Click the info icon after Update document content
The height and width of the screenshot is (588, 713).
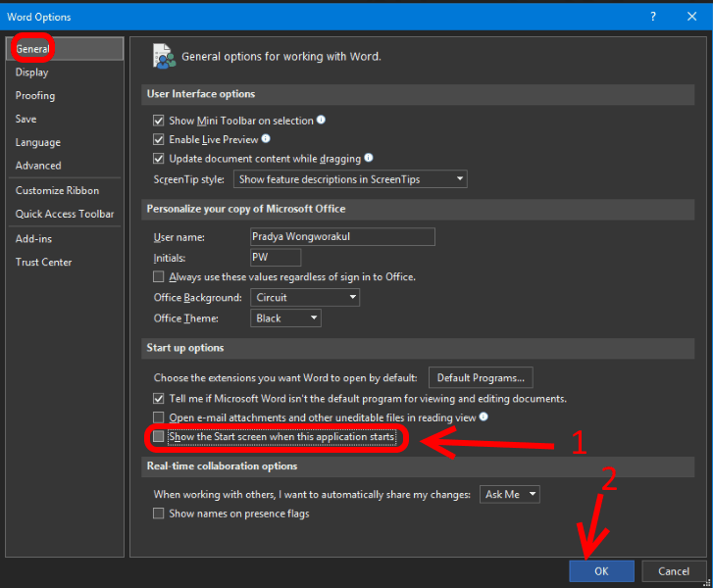pyautogui.click(x=369, y=158)
